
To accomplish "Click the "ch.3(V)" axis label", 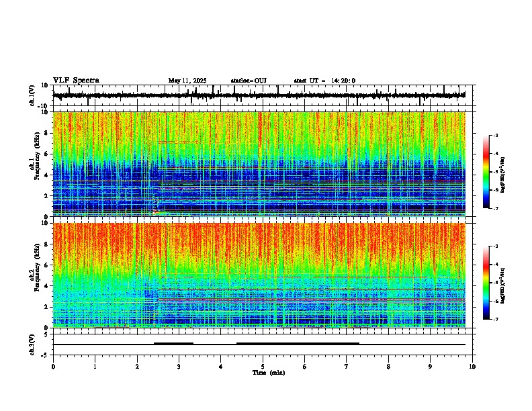I will [x=32, y=345].
